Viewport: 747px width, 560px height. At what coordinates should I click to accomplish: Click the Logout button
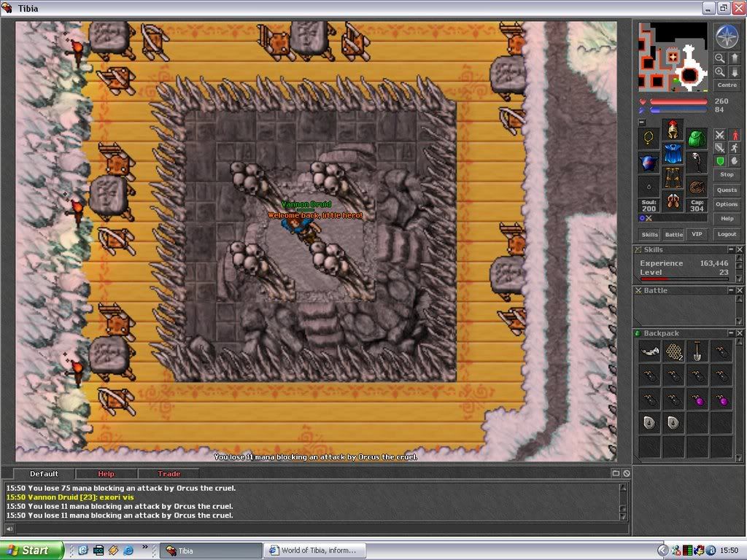coord(727,234)
